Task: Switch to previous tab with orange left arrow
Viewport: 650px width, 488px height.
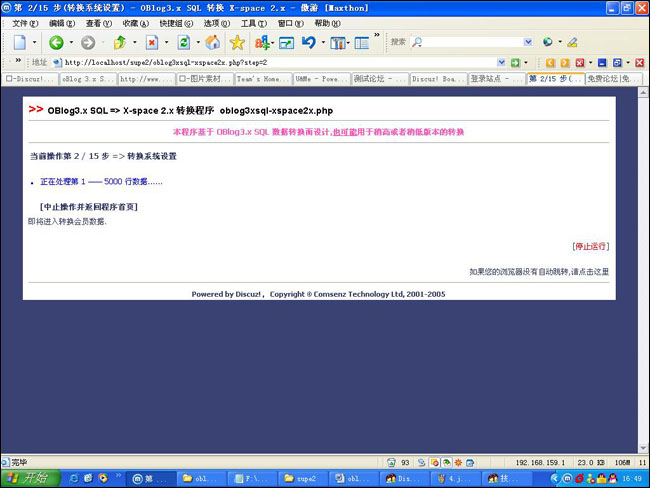Action: [x=550, y=63]
